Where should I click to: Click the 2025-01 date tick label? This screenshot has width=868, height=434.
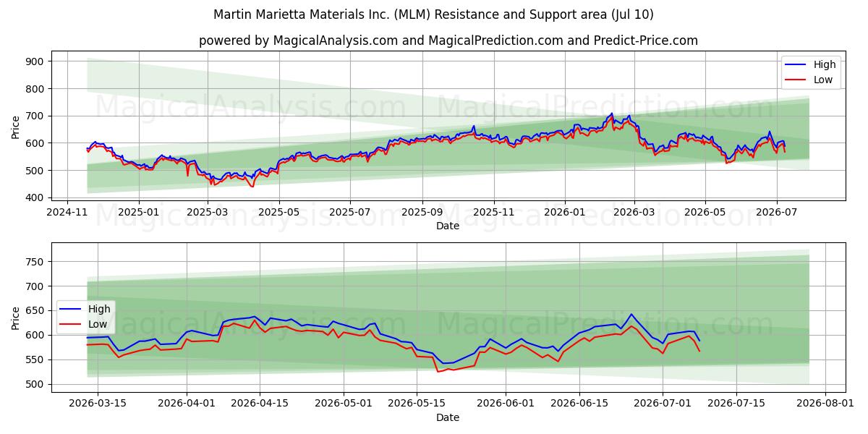pyautogui.click(x=138, y=213)
